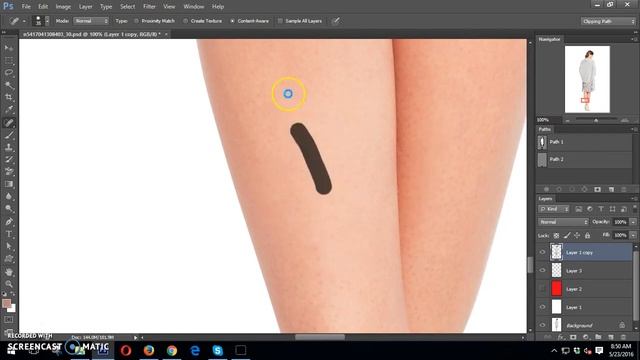Enable the Sample All Layers checkbox

point(280,21)
